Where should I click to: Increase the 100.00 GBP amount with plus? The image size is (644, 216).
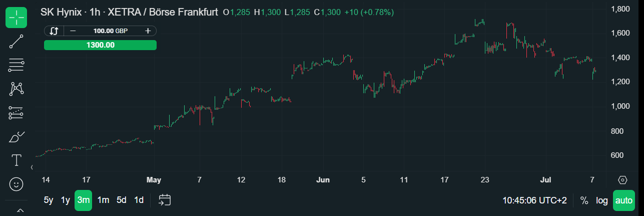click(148, 31)
